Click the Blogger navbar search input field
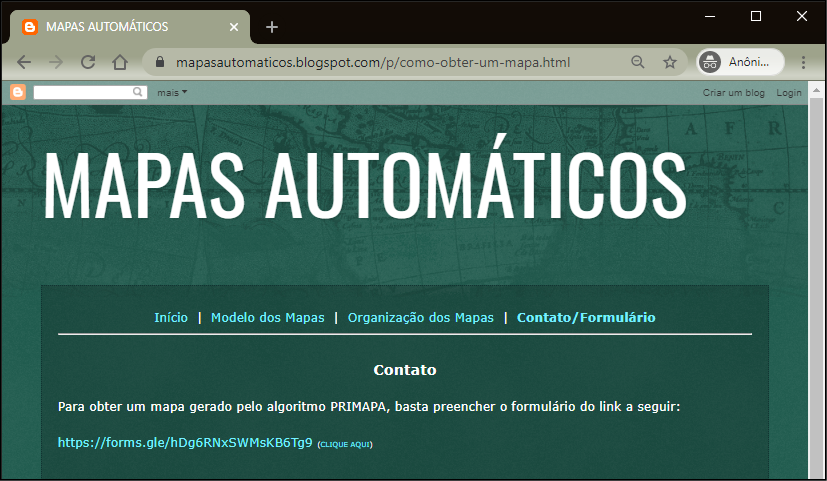Screen dimensions: 827x481 pyautogui.click(x=83, y=92)
